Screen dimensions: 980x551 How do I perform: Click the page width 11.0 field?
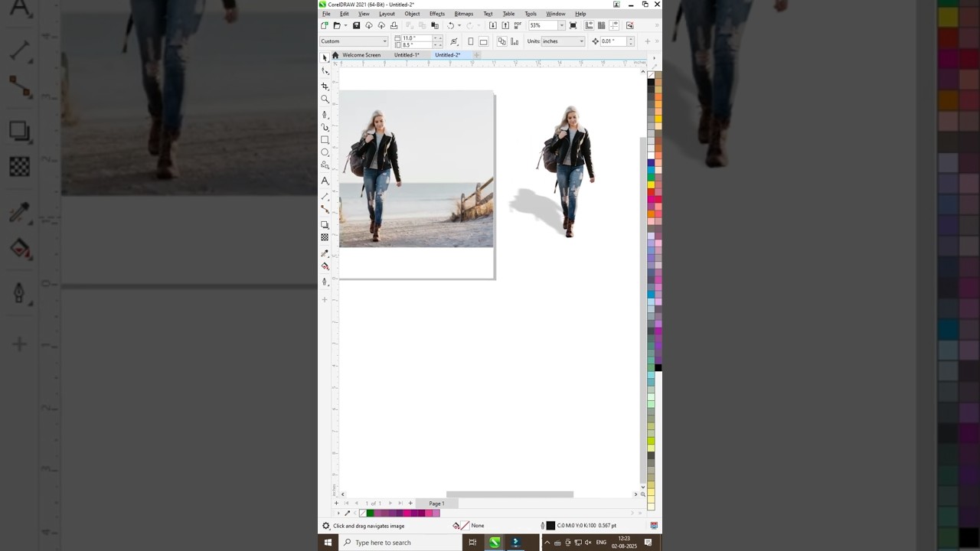click(416, 37)
